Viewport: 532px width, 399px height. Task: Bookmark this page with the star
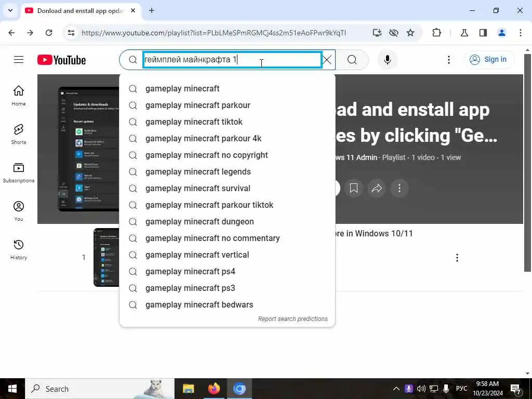pos(410,33)
